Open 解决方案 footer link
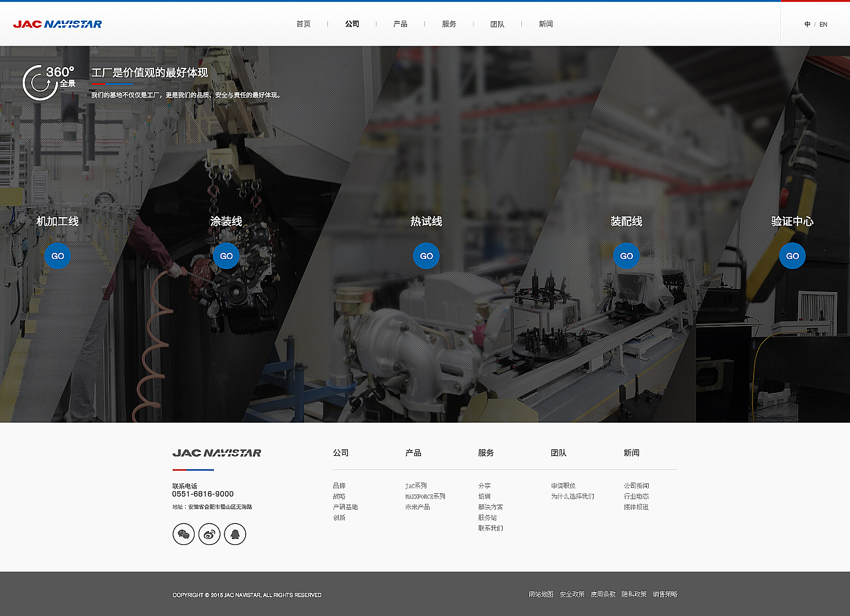 [491, 507]
